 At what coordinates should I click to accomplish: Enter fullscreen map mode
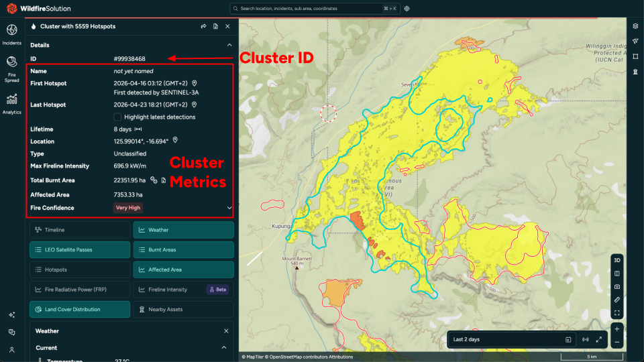[x=617, y=313]
